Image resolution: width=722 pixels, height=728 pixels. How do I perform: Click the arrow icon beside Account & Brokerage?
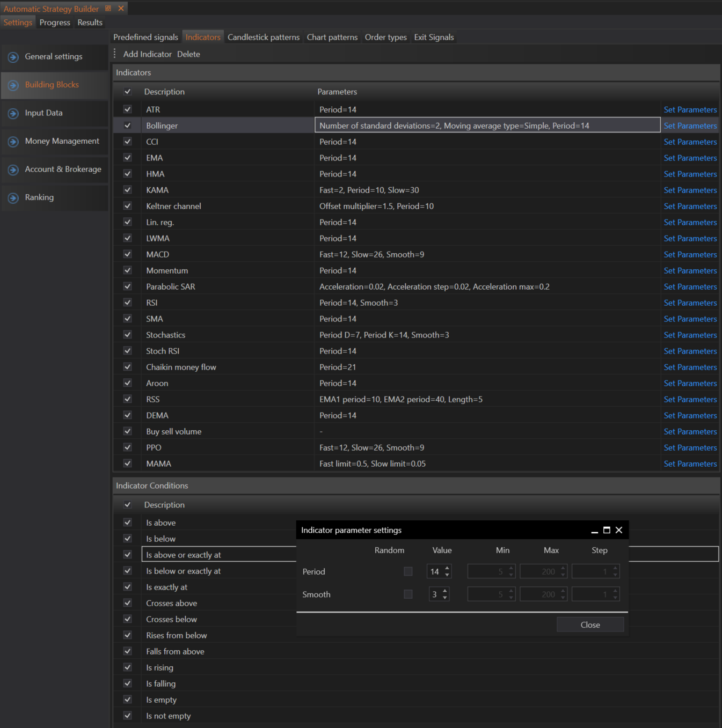click(13, 170)
